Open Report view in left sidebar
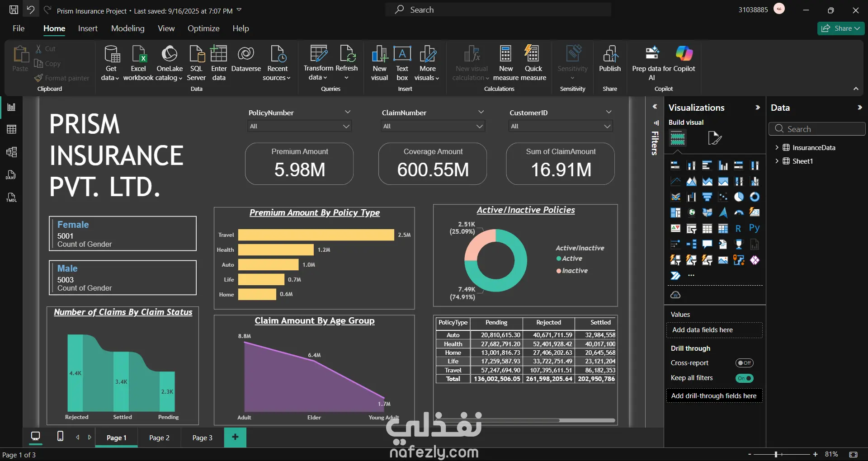This screenshot has width=868, height=461. click(x=12, y=107)
